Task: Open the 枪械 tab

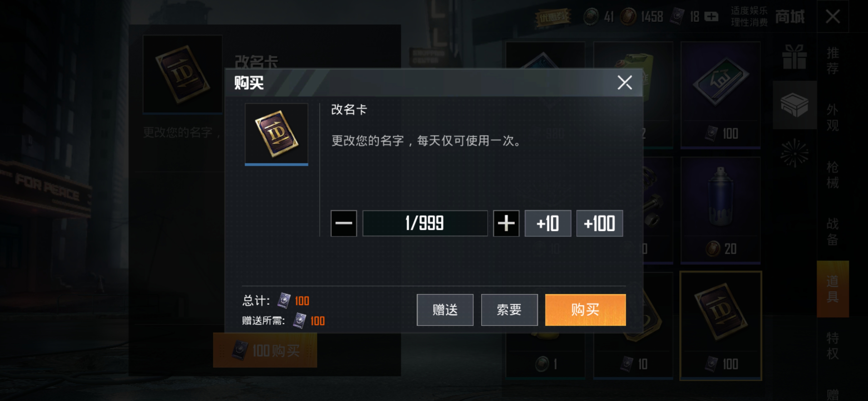Action: point(832,175)
